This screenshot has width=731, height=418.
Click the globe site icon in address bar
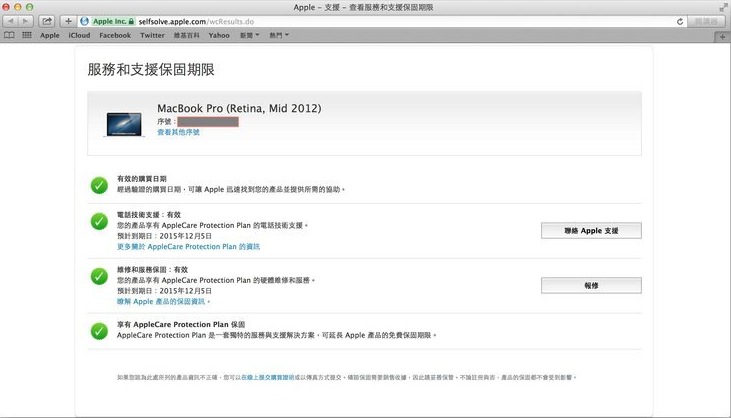84,21
